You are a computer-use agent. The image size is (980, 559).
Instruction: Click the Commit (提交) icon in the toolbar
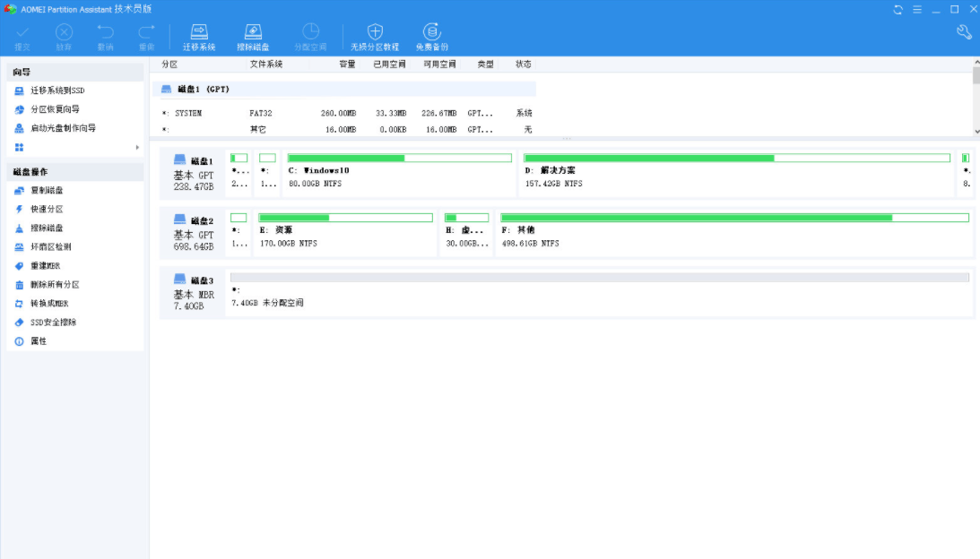(23, 33)
